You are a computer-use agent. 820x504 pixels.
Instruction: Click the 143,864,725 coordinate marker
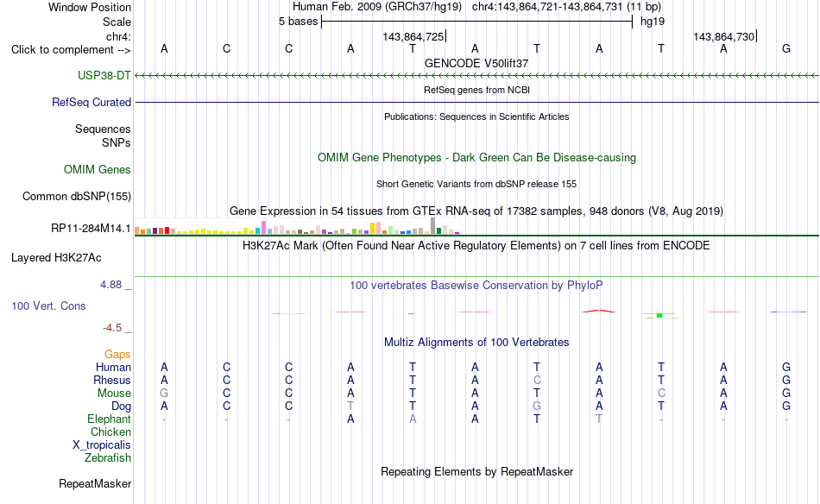point(413,36)
